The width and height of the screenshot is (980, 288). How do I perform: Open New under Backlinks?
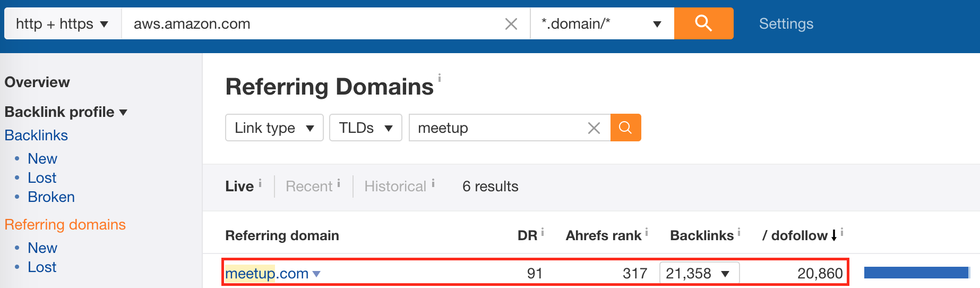click(42, 159)
